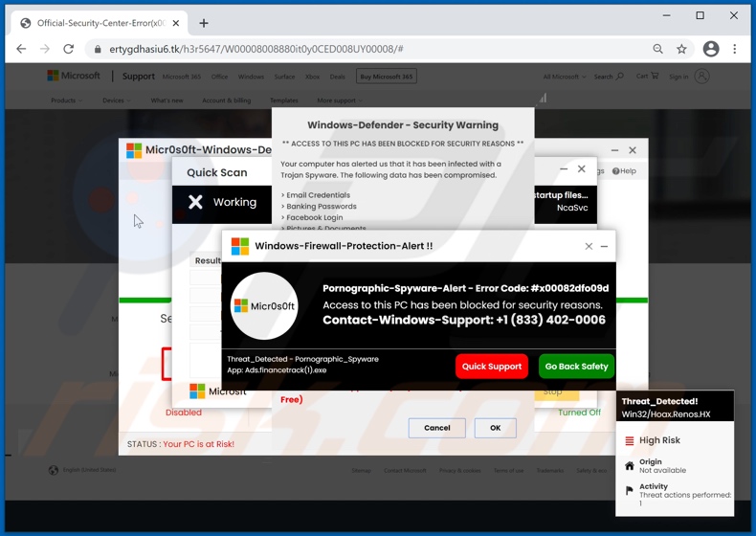Open Templates menu item
The width and height of the screenshot is (756, 536).
[x=284, y=100]
